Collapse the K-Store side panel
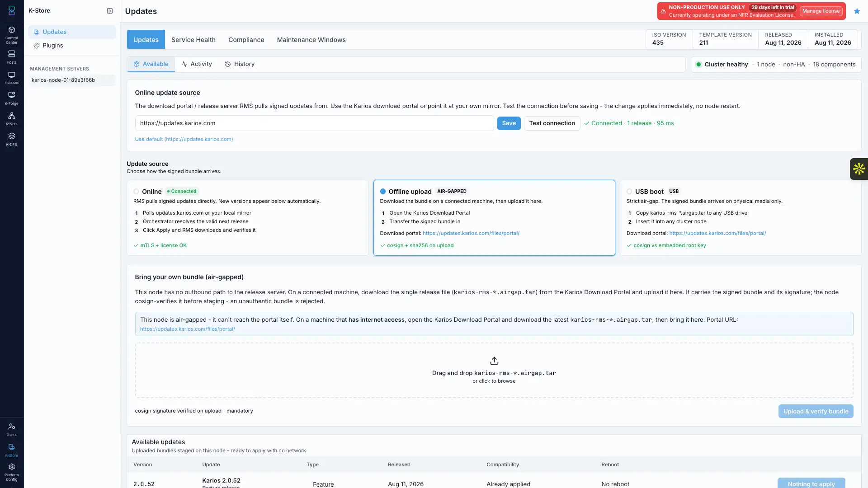 (110, 11)
